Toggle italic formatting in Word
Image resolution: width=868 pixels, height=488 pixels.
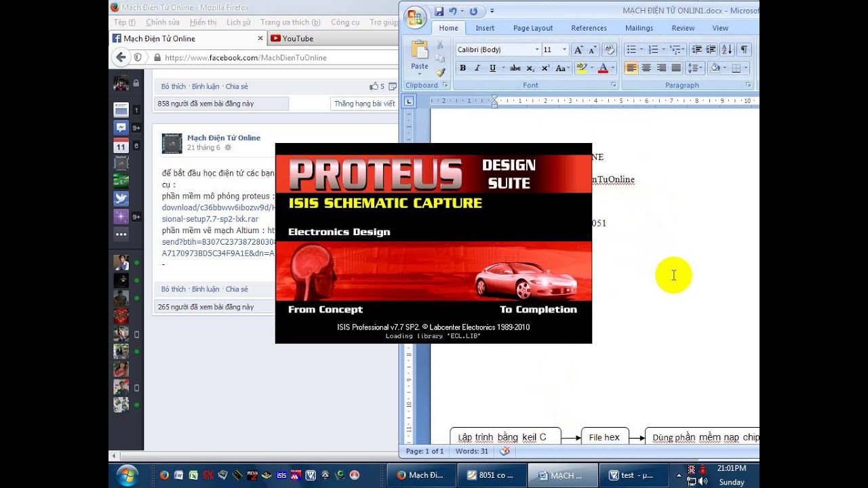(x=477, y=68)
